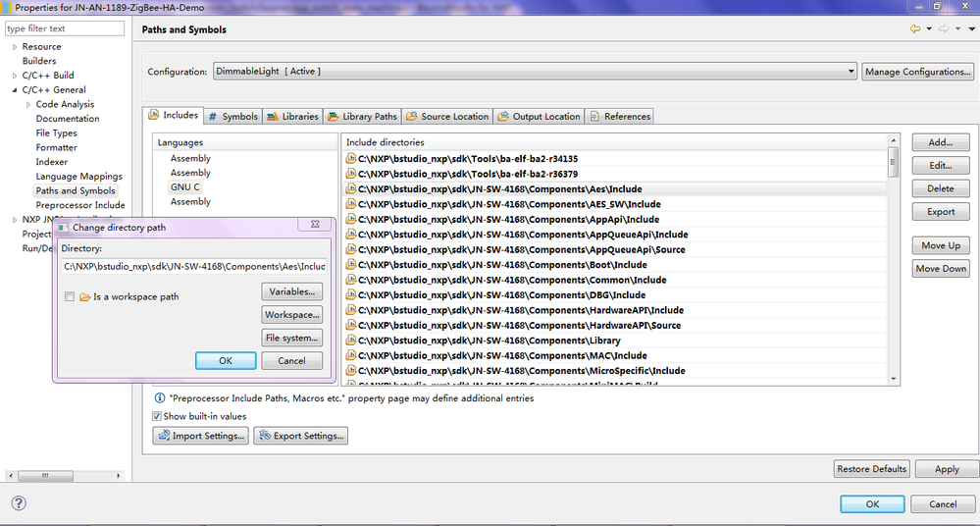Viewport: 980px width, 526px height.
Task: Expand the Resource tree node
Action: tap(15, 47)
